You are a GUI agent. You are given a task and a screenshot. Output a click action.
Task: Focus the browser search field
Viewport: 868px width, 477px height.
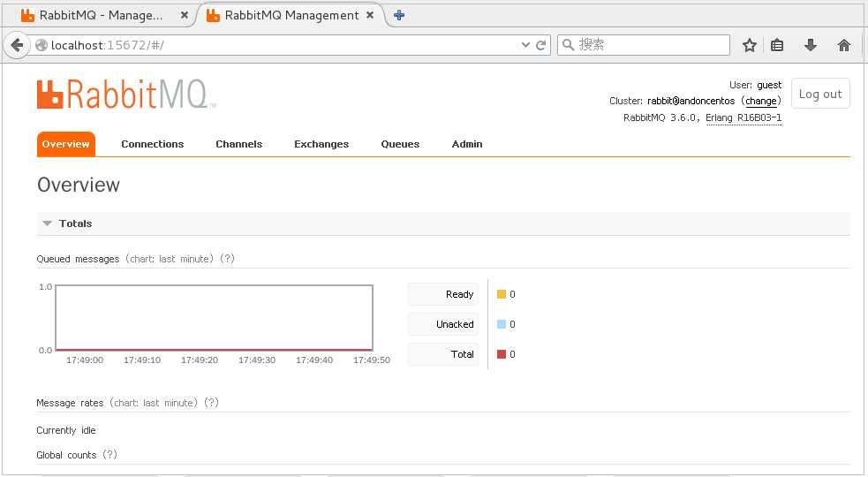click(x=643, y=45)
